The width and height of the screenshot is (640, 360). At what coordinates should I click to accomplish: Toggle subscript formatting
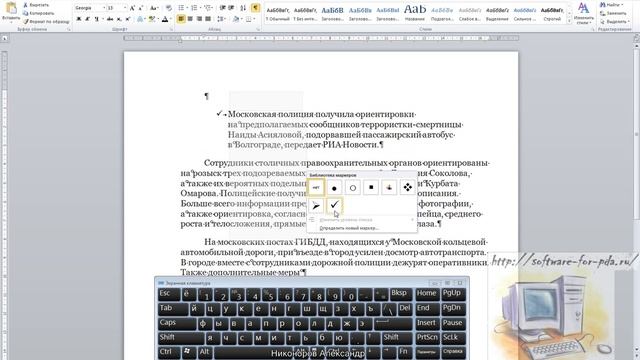119,19
